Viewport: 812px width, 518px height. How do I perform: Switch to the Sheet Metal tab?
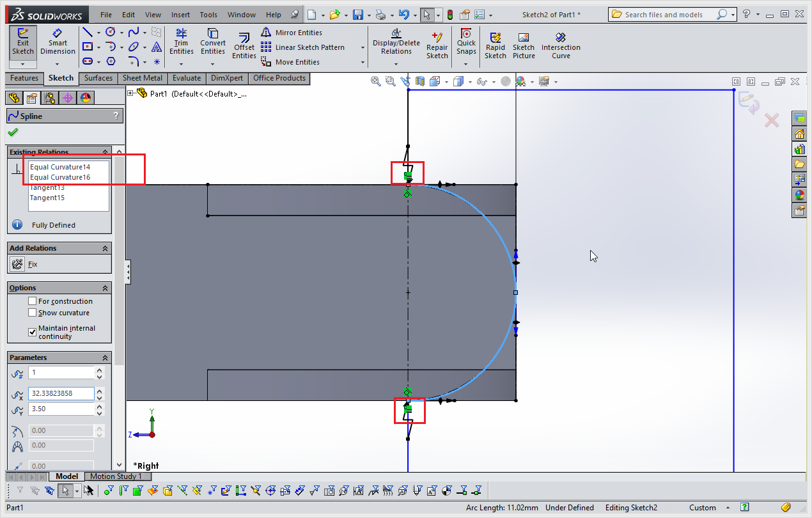143,78
